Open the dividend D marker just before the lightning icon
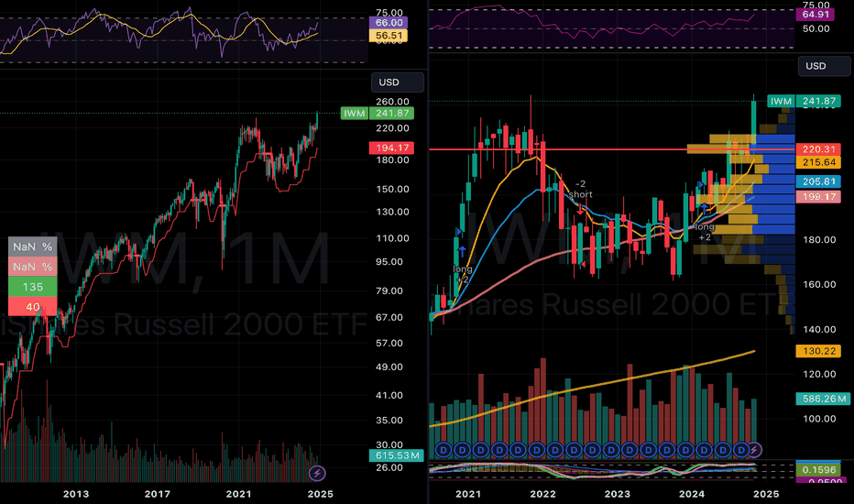Viewport: 854px width, 504px height. (741, 450)
